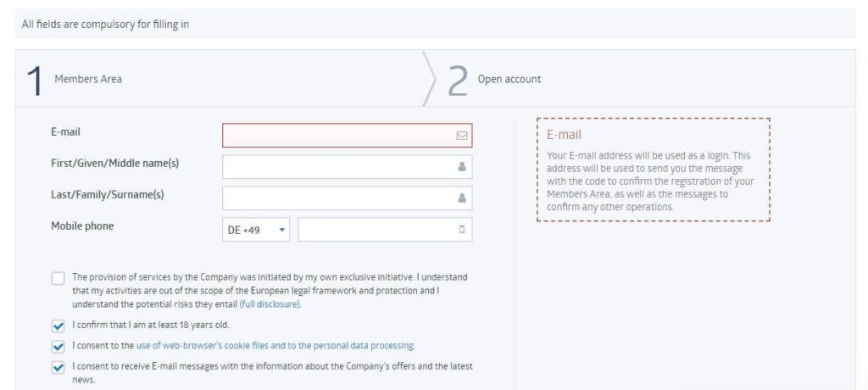The width and height of the screenshot is (868, 390).
Task: Uncheck the 18 years old confirmation
Action: pos(58,325)
